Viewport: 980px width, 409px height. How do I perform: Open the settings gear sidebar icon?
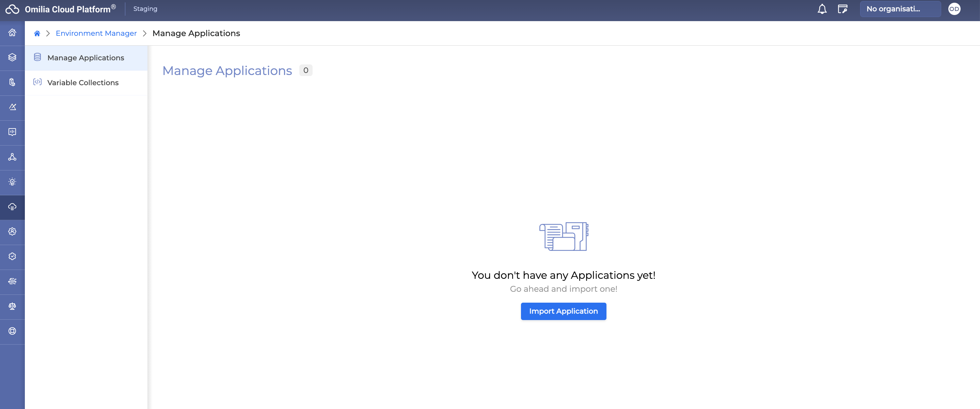12,232
